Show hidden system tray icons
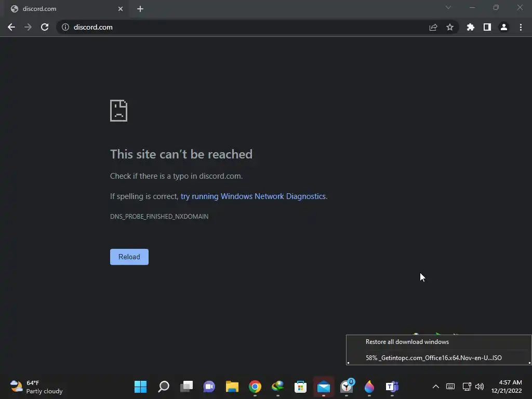This screenshot has width=532, height=399. click(x=436, y=387)
